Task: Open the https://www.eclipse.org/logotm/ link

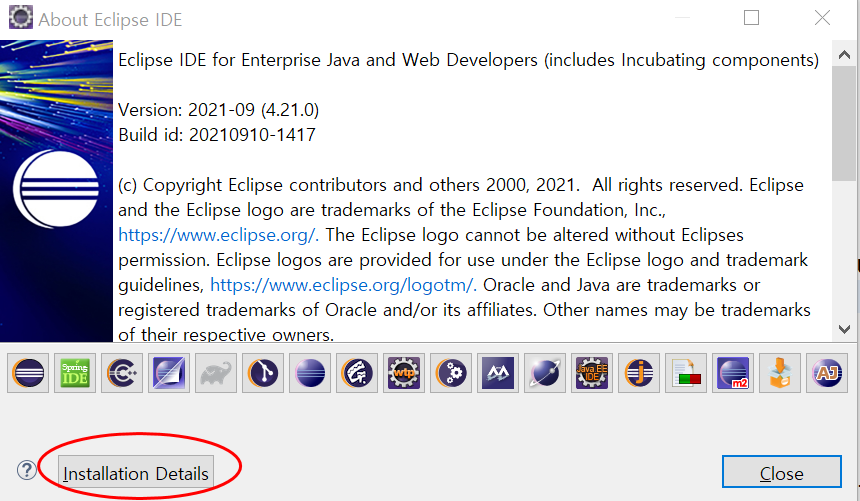Action: pos(343,285)
